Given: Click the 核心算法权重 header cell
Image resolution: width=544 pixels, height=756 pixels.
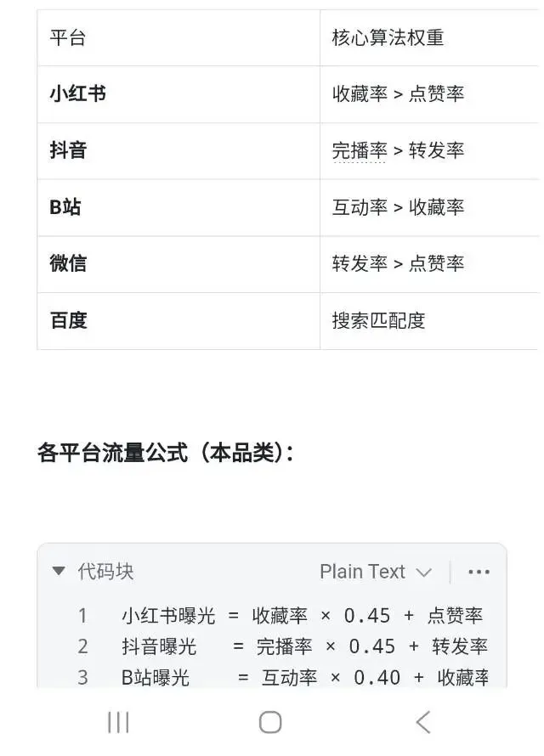Looking at the screenshot, I should 388,37.
